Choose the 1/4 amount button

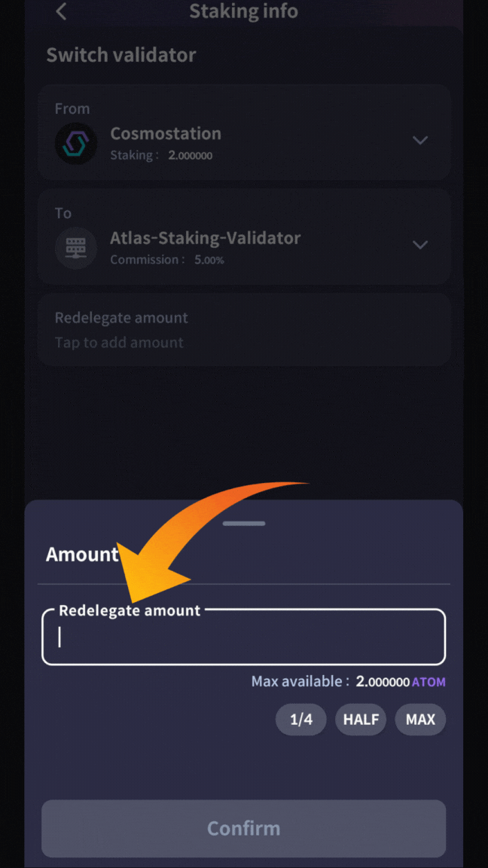click(300, 720)
